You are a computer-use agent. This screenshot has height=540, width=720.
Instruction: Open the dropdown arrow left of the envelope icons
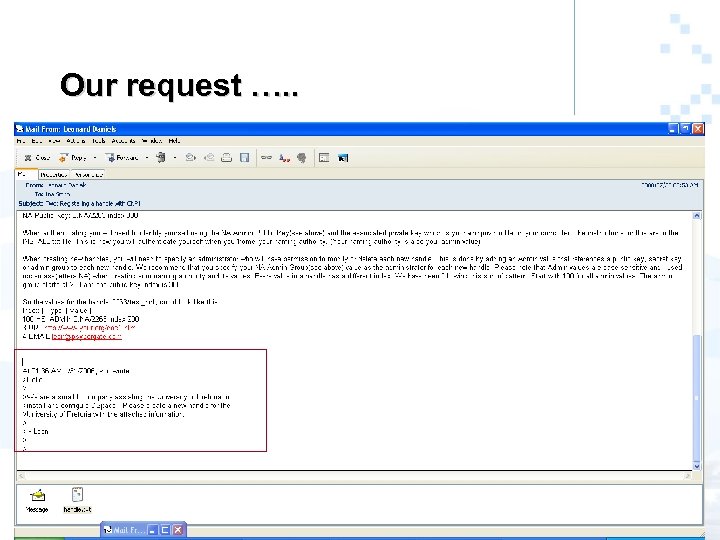point(175,158)
